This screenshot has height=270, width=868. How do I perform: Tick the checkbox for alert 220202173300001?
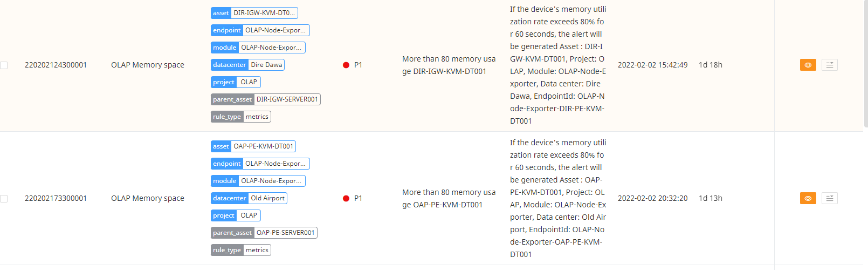(x=4, y=199)
